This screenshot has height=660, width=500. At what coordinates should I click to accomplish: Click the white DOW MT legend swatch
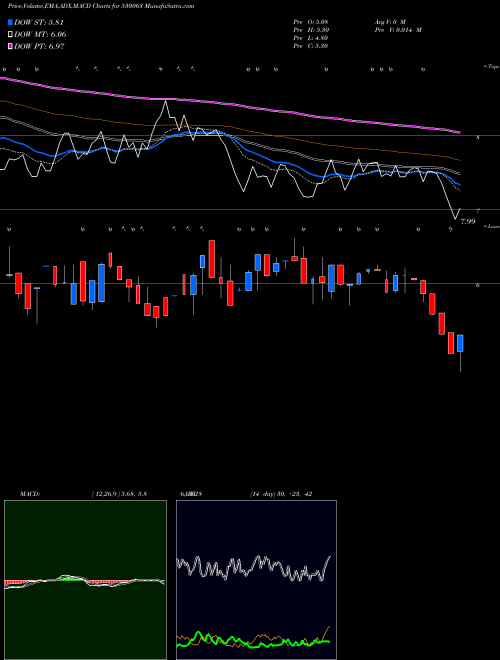pyautogui.click(x=11, y=34)
